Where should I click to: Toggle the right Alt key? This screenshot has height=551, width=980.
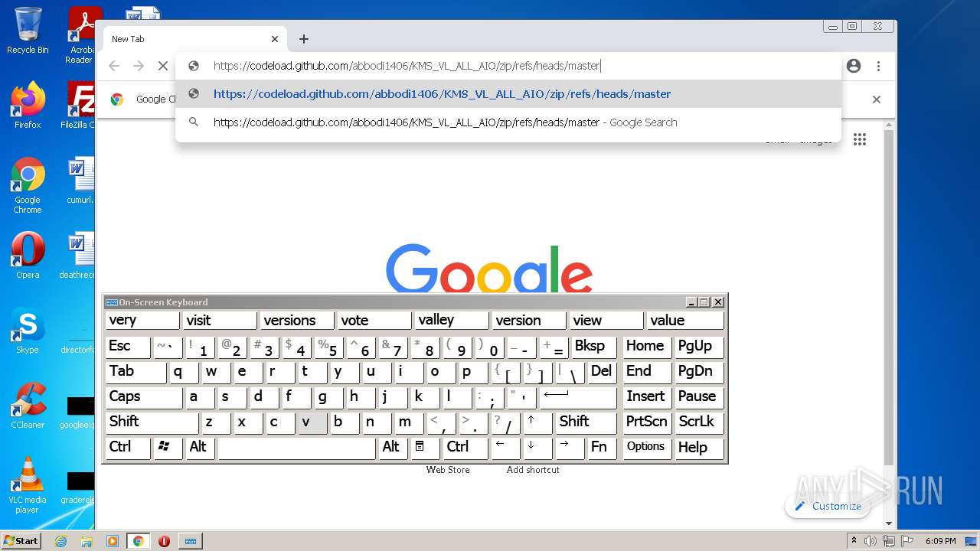tap(393, 448)
